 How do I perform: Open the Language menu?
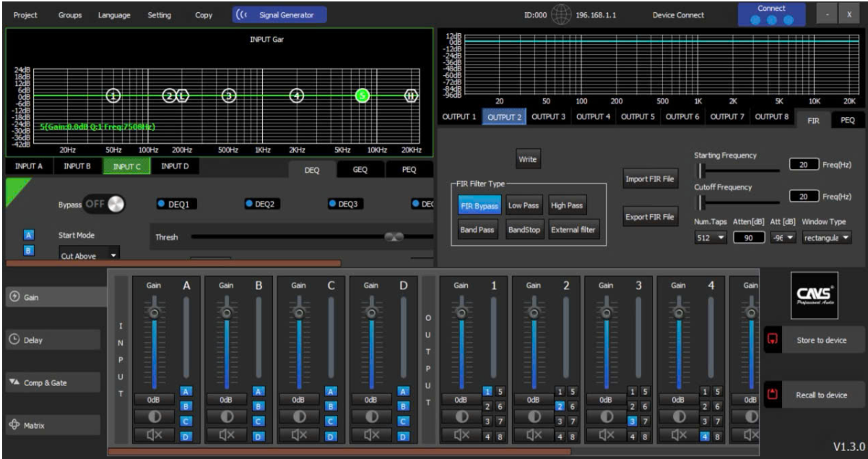pyautogui.click(x=114, y=15)
